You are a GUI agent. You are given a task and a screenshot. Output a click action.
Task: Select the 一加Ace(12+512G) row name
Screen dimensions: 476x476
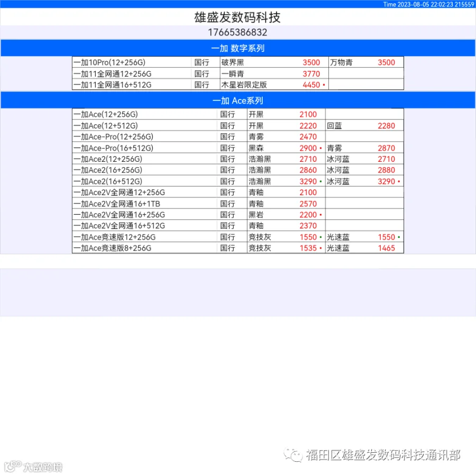106,126
